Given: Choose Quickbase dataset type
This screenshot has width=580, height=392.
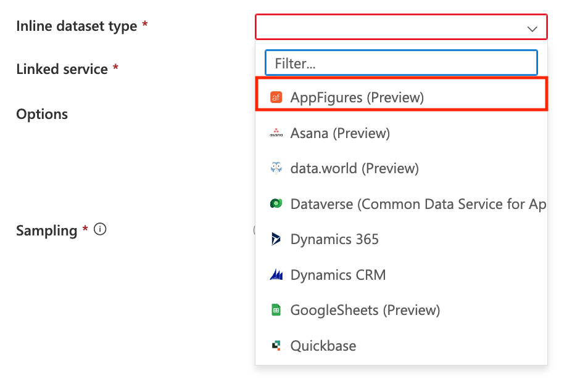Looking at the screenshot, I should [x=401, y=346].
